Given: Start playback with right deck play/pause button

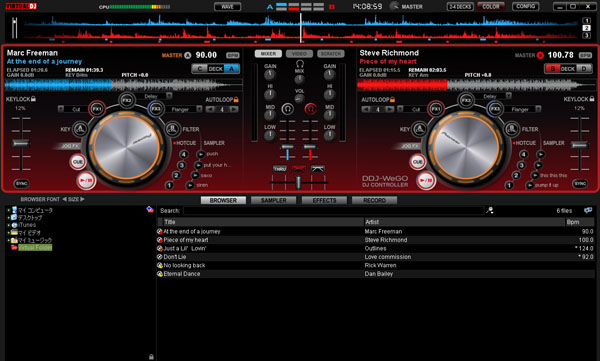Looking at the screenshot, I should tap(426, 180).
